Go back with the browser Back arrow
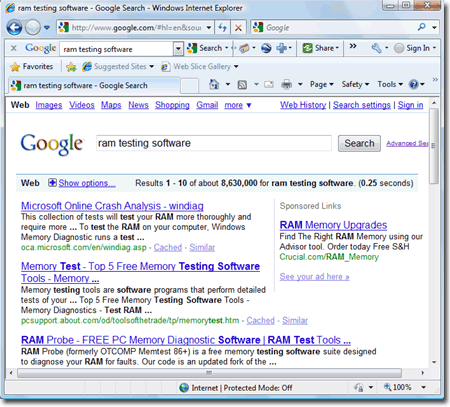This screenshot has height=407, width=450. (x=14, y=27)
